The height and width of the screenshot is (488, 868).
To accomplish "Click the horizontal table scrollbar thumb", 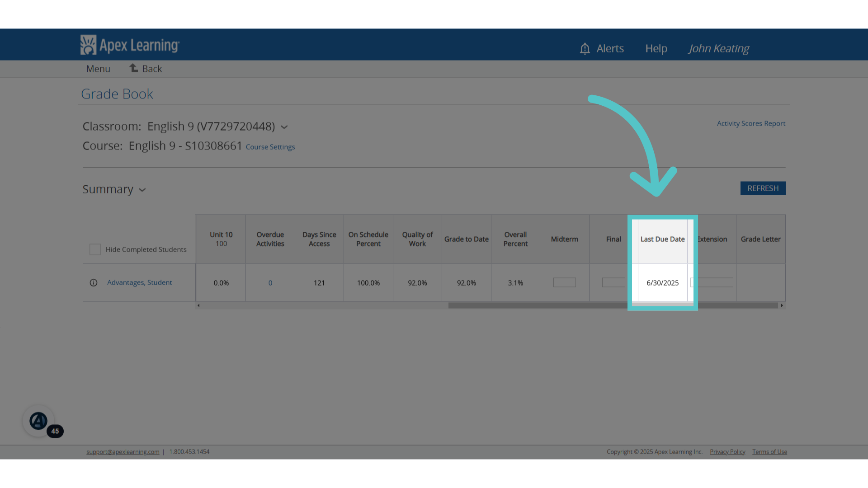I will [x=613, y=305].
